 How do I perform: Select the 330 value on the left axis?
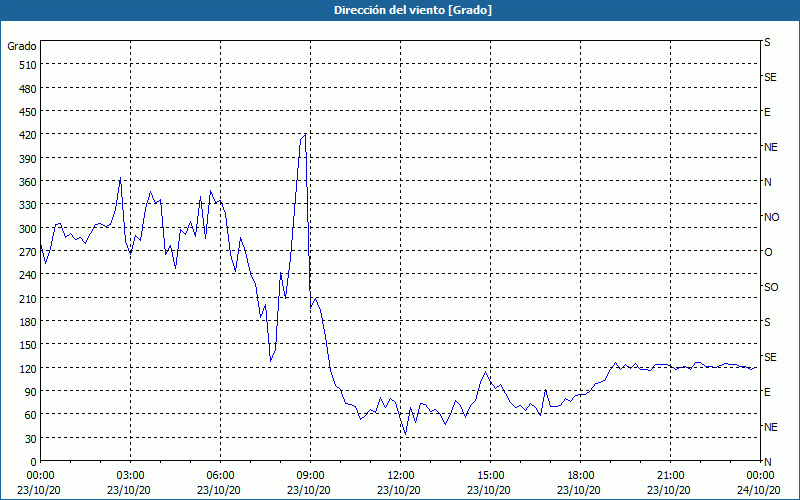point(28,205)
